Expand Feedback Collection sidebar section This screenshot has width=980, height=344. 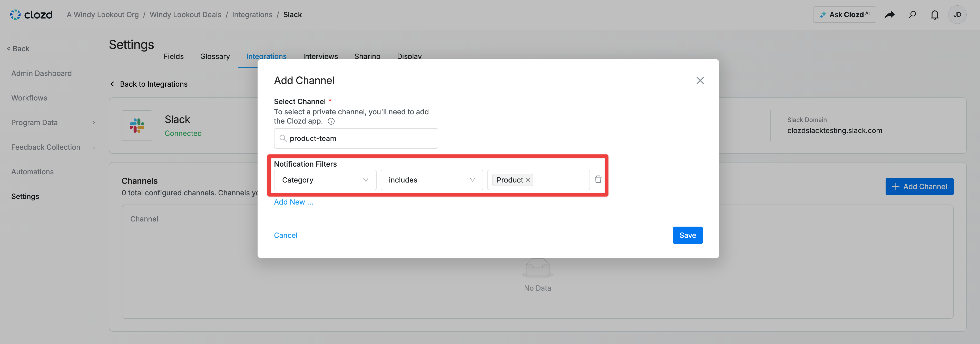pyautogui.click(x=53, y=147)
